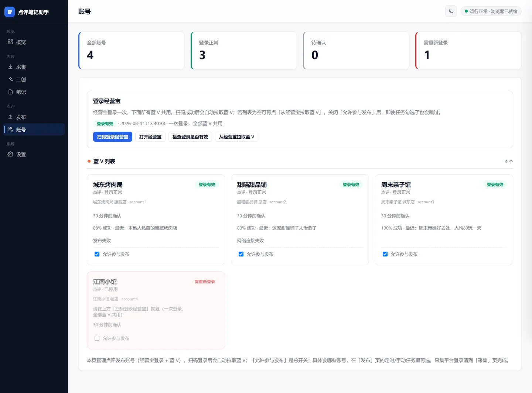Click the 登录有效 badge under 登录经营宝

tap(105, 124)
